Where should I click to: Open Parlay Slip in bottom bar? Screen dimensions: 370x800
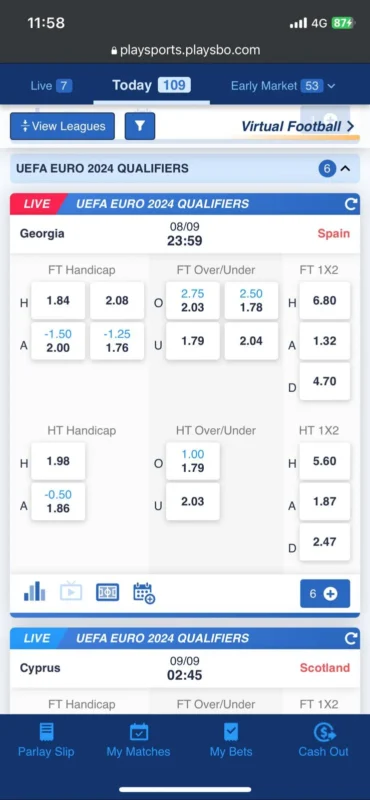tap(46, 740)
